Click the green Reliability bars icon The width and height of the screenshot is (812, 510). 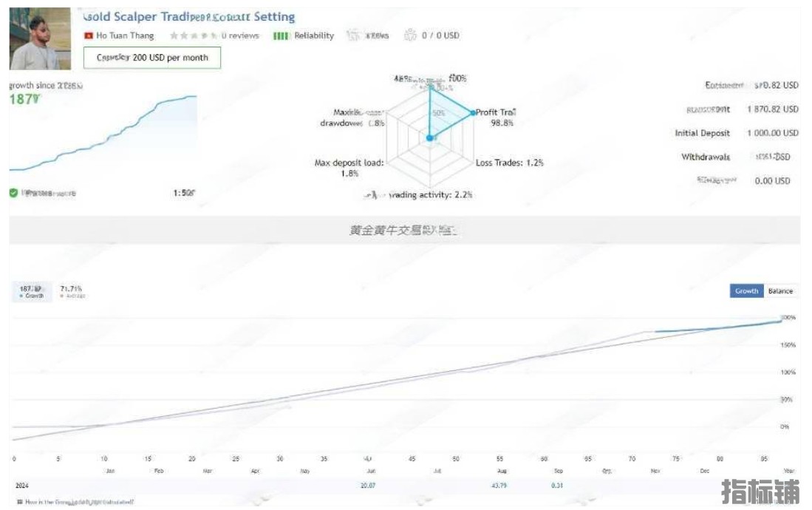(281, 35)
